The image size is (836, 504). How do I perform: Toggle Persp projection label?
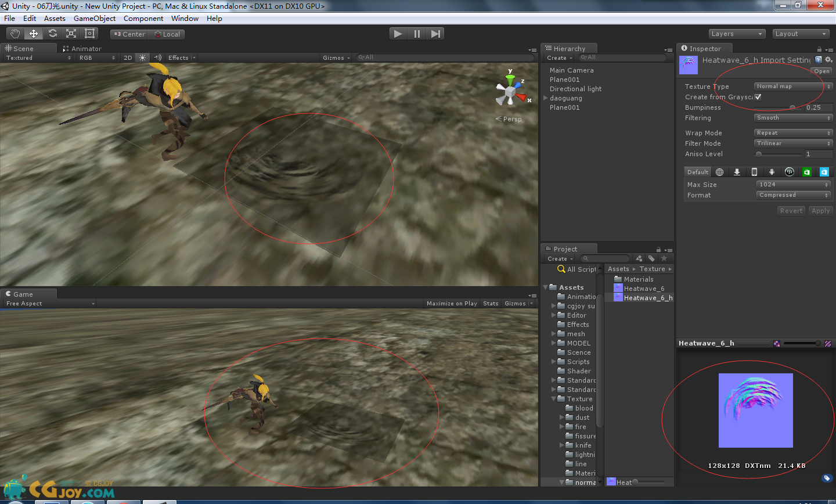(509, 119)
